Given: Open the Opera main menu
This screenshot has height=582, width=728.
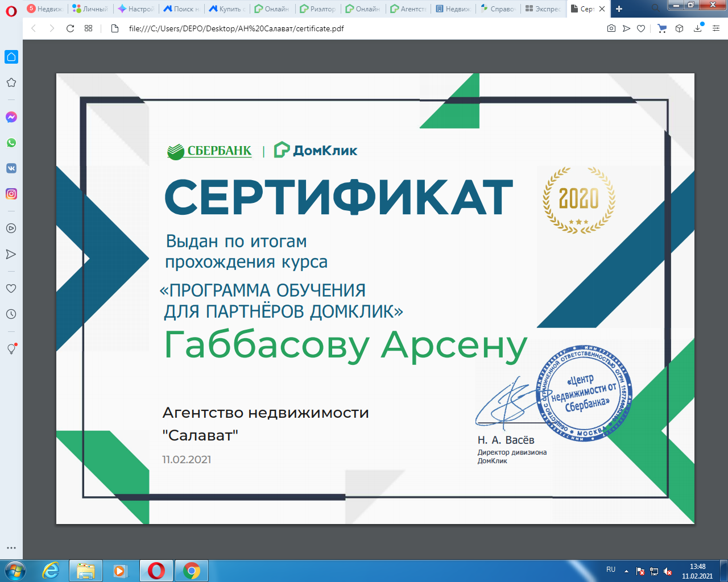Looking at the screenshot, I should point(11,11).
